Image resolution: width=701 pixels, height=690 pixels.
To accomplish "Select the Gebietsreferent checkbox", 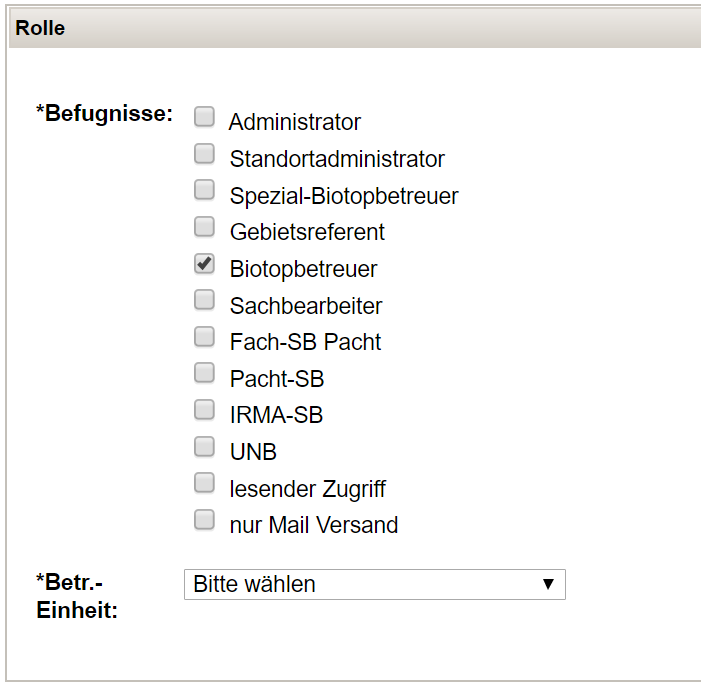I will [x=204, y=227].
